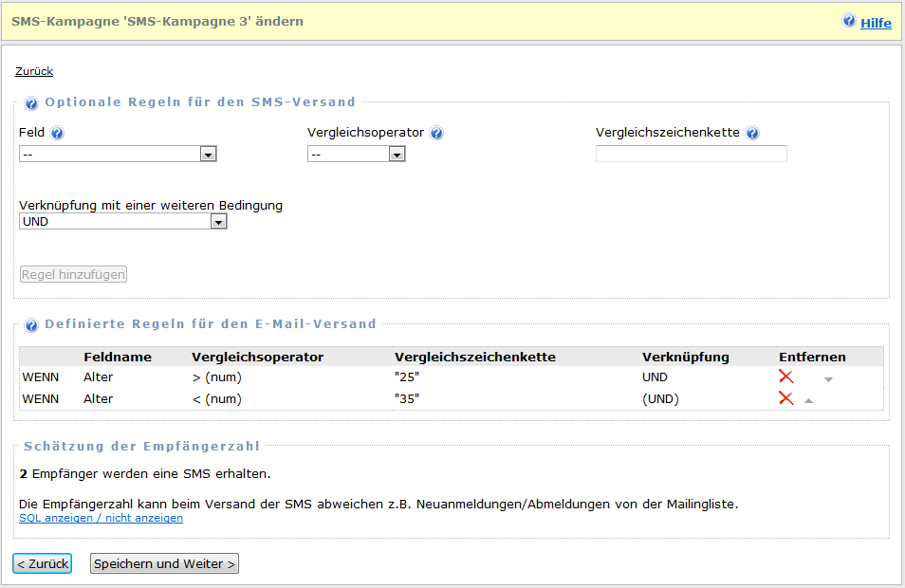Click help icon next to Feld label
Screen dimensions: 905x588
click(57, 133)
